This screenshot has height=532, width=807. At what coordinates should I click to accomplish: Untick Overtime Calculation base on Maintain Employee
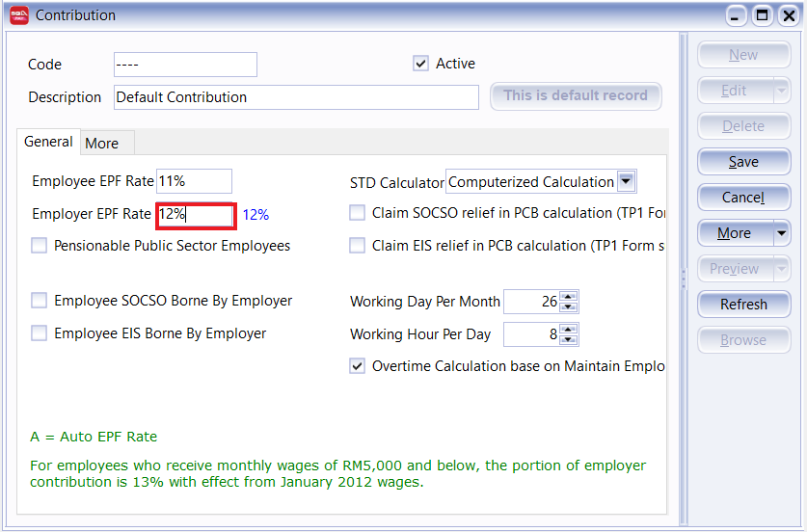click(357, 366)
